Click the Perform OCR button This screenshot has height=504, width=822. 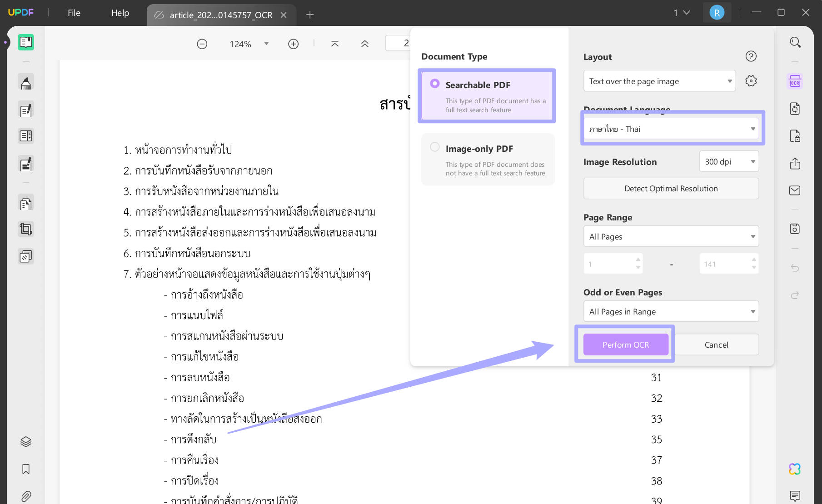(x=625, y=344)
